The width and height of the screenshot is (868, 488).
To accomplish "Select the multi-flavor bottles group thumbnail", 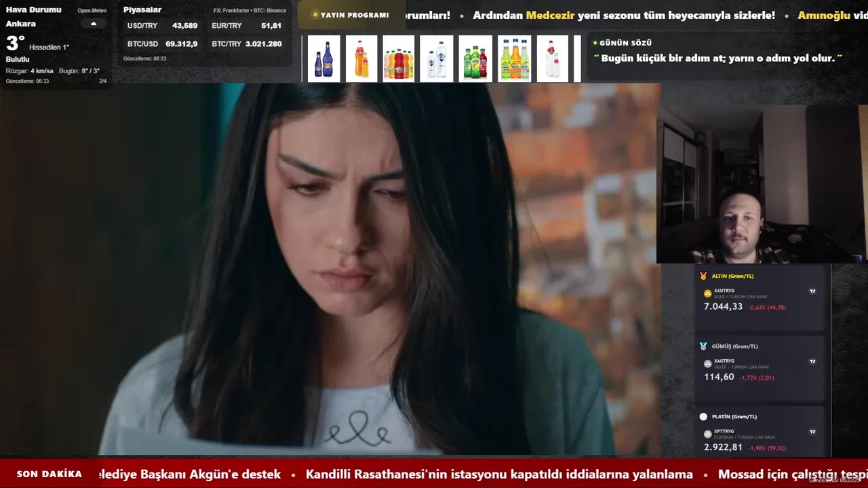I will (x=398, y=59).
